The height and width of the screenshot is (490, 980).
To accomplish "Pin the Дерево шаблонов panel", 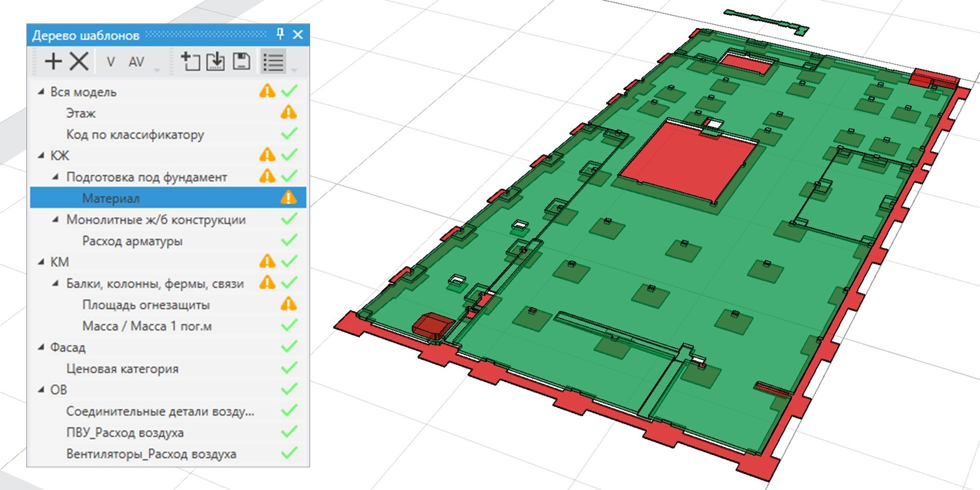I will [x=280, y=35].
